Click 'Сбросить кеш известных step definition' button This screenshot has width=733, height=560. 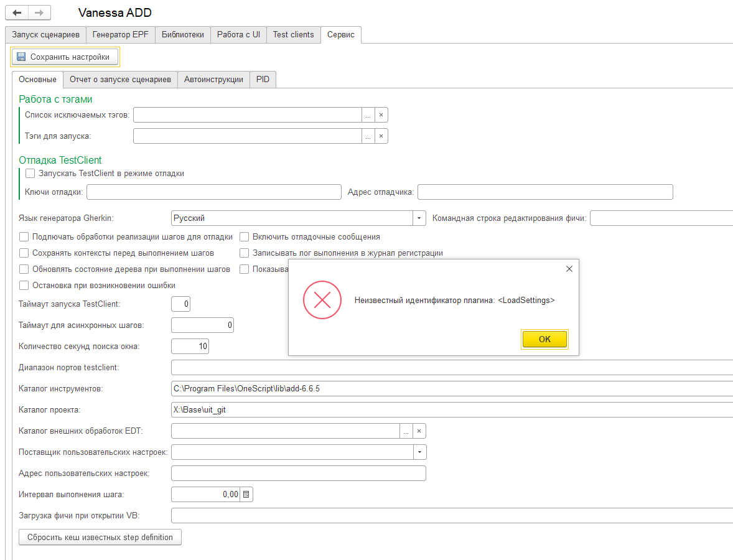[x=100, y=537]
